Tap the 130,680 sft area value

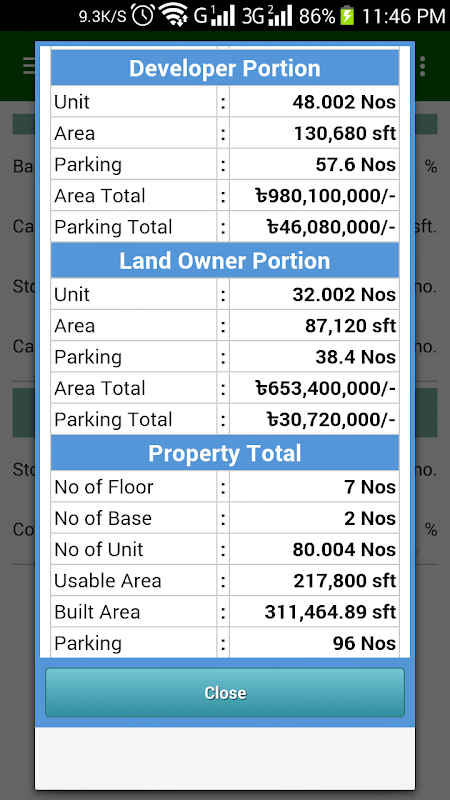click(x=345, y=134)
